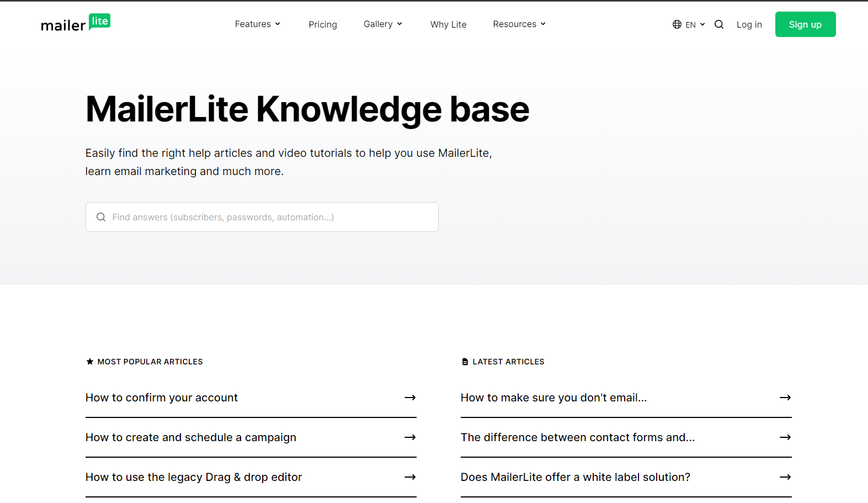Expand the Resources menu
868x503 pixels.
(x=519, y=24)
